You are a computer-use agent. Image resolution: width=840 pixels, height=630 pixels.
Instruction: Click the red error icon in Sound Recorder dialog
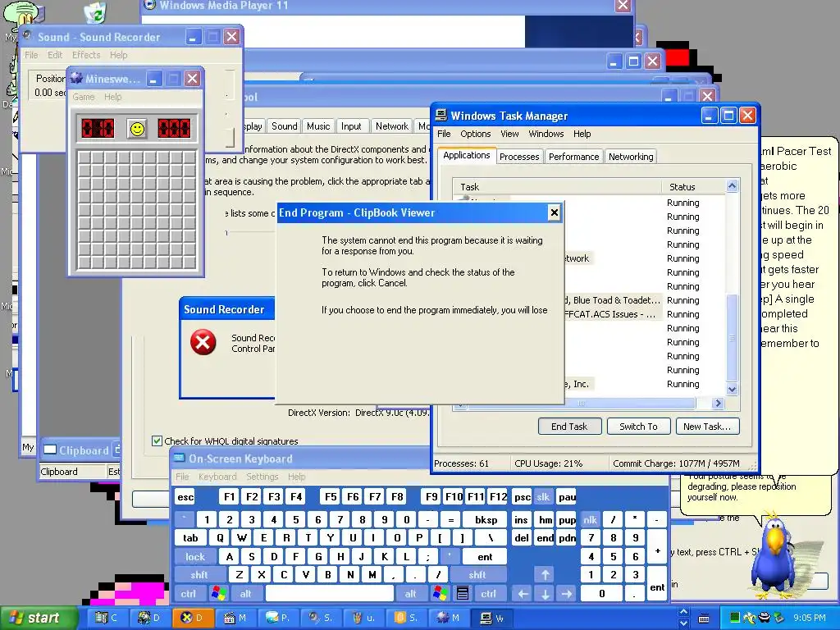pos(203,342)
